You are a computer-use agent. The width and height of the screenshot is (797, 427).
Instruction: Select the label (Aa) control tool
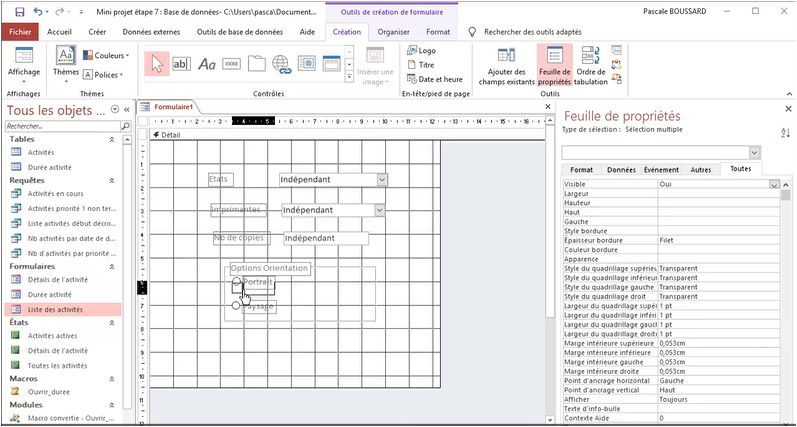(x=207, y=63)
